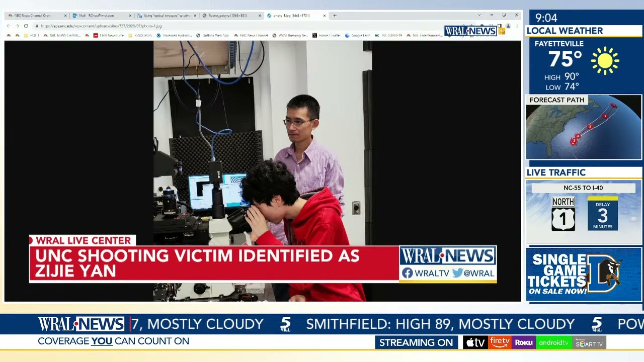
Task: Open the Google Earth bookmark
Action: (358, 36)
